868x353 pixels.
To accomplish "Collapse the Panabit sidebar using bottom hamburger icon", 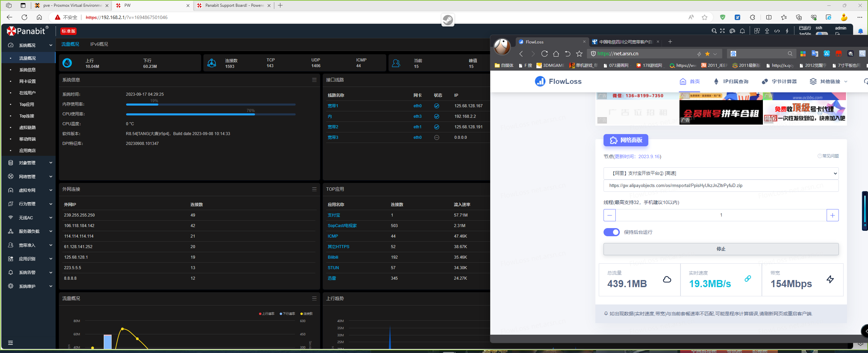I will tap(11, 343).
